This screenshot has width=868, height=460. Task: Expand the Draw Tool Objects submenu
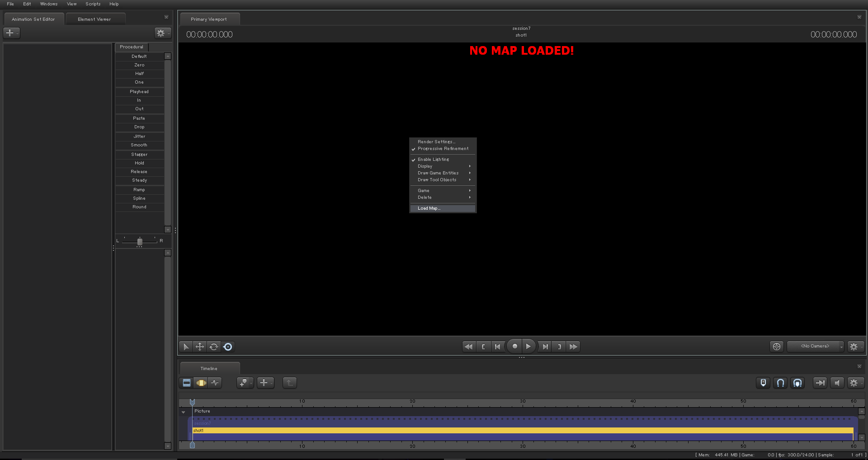click(443, 180)
